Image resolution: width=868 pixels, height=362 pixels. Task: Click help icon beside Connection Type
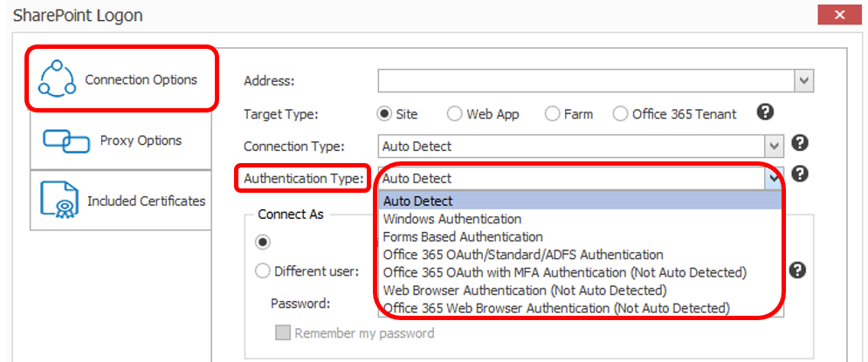[x=799, y=144]
